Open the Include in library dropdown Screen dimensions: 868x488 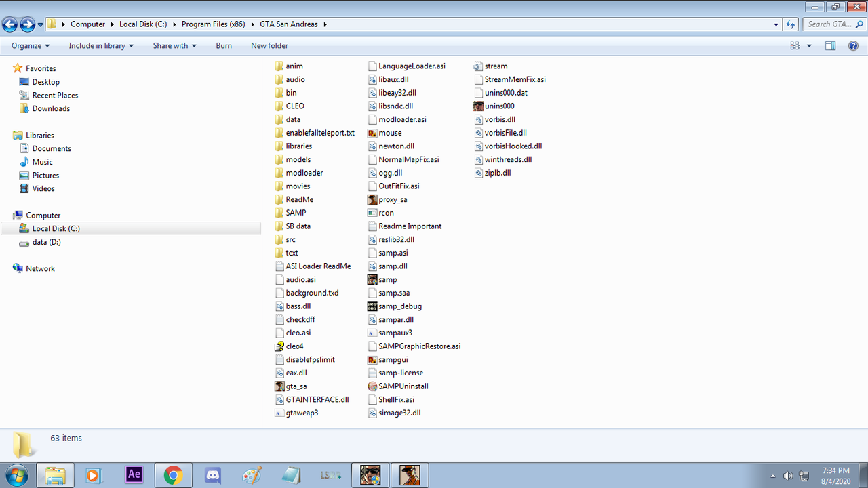101,45
